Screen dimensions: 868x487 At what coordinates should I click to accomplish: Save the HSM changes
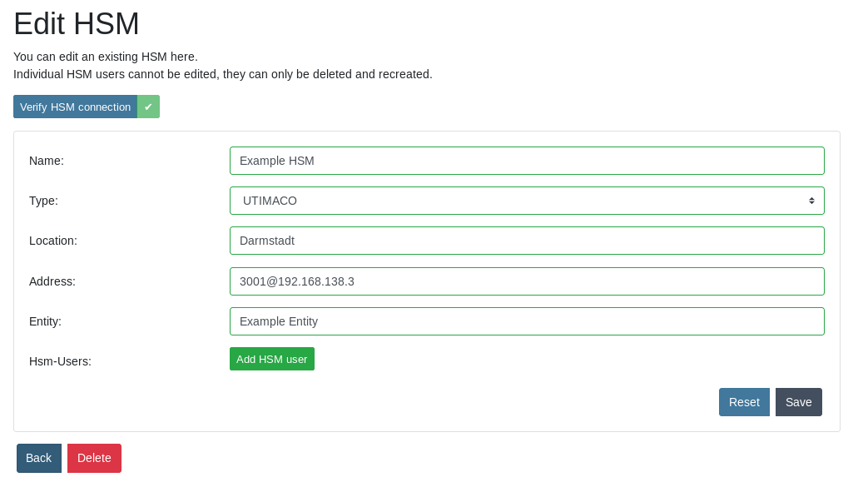798,402
